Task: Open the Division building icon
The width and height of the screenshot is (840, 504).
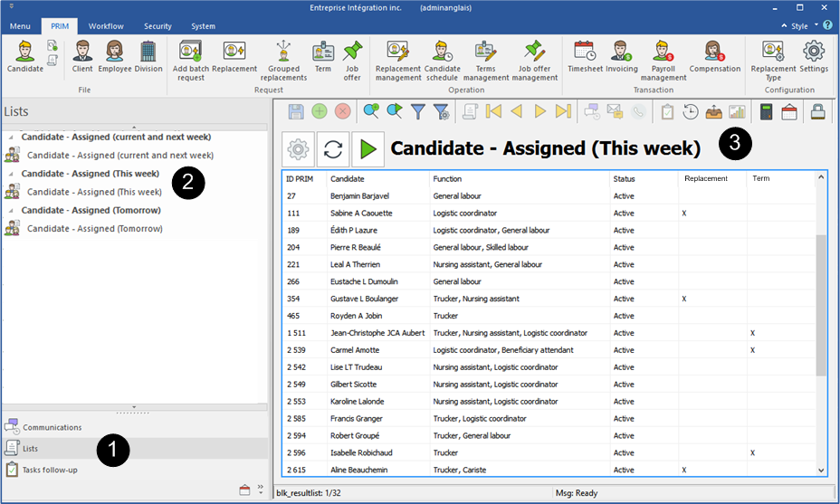Action: coord(148,56)
